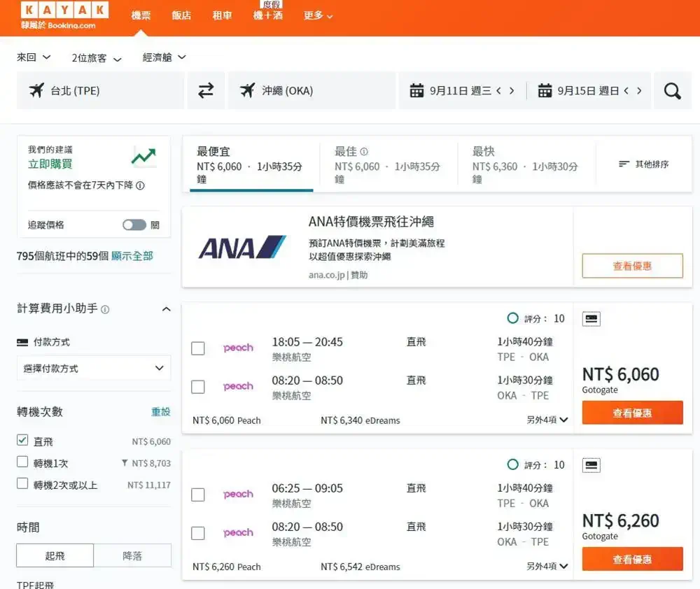700x589 pixels.
Task: Click the search magnifier button
Action: (x=672, y=90)
